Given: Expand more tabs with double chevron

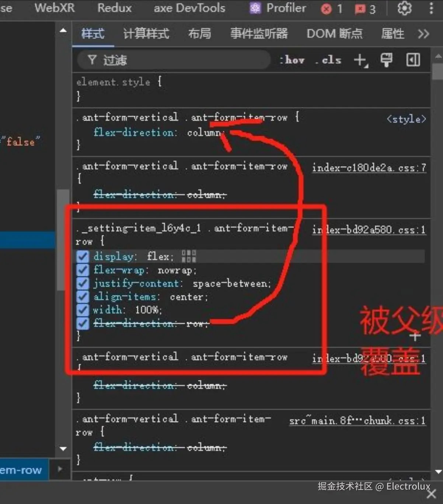Looking at the screenshot, I should coord(423,34).
